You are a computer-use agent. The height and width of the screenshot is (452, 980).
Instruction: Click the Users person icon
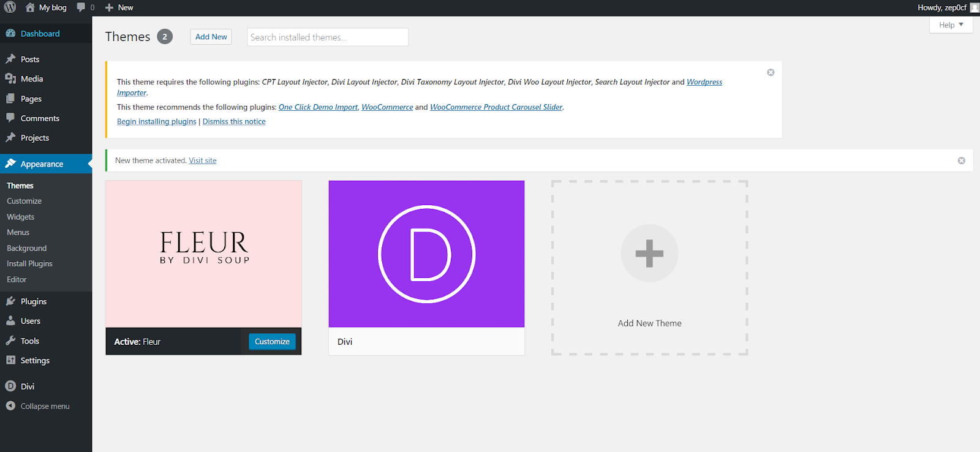tap(10, 320)
